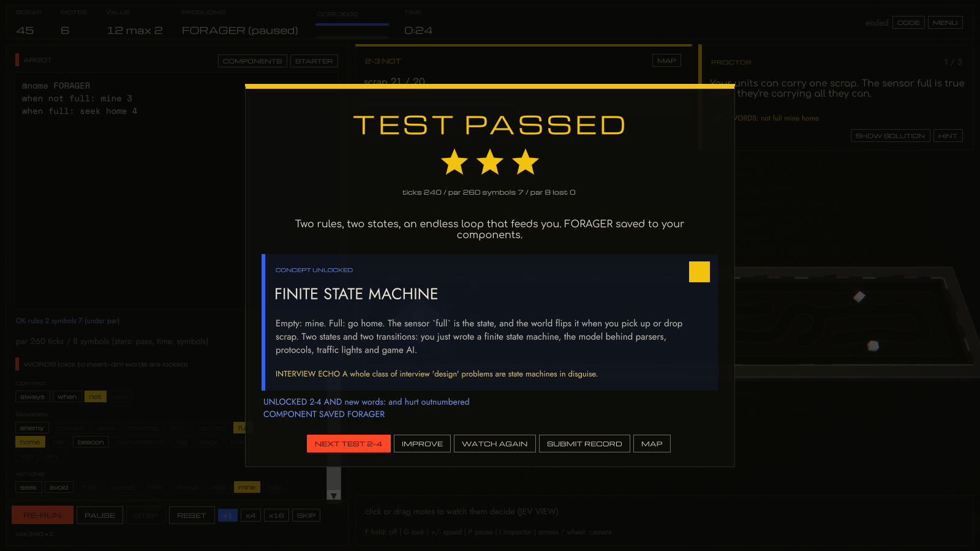Screen dimensions: 980x551
Task: Switch to the STARTER tab
Action: 314,61
